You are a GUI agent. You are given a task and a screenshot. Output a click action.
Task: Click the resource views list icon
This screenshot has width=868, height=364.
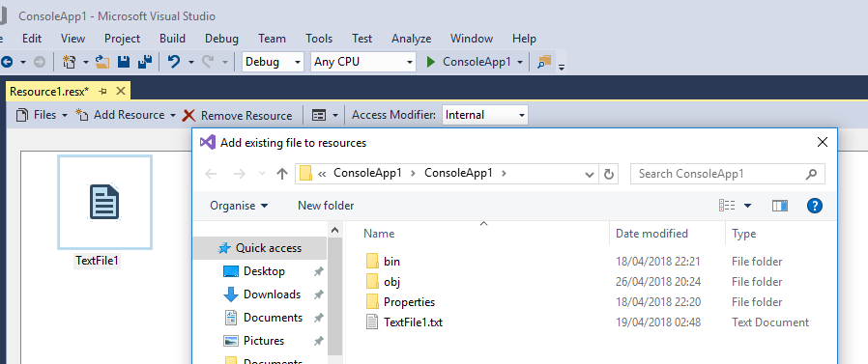pos(318,115)
